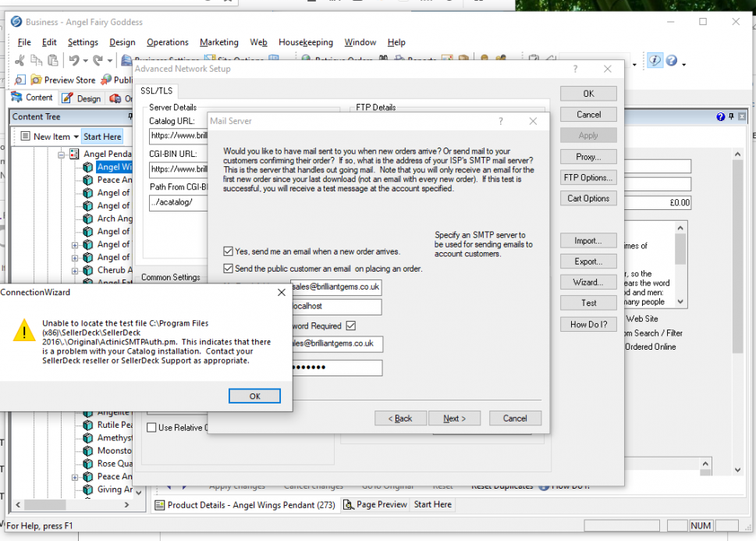756x541 pixels.
Task: Expand the Cherub tree item
Action: coord(76,270)
